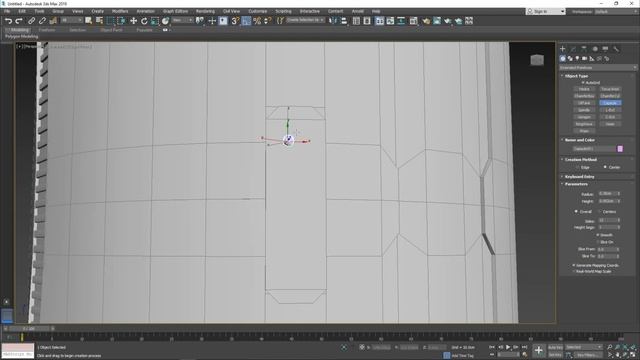Enable the AutoGrid checkbox
The width and height of the screenshot is (640, 360).
[x=584, y=82]
